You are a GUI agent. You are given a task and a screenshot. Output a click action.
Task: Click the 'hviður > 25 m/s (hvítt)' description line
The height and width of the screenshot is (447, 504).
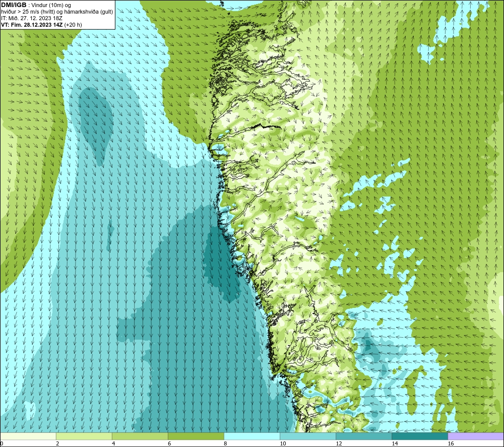[57, 12]
